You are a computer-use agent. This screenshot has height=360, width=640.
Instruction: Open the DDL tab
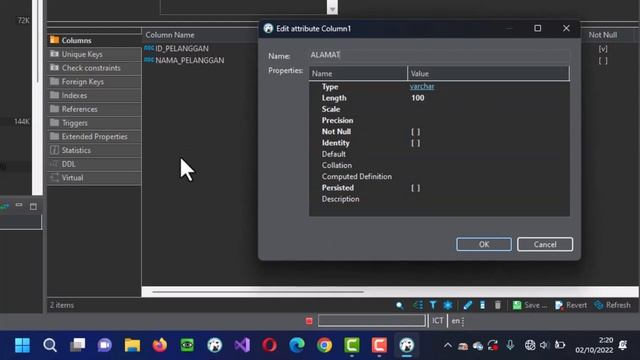coord(94,164)
